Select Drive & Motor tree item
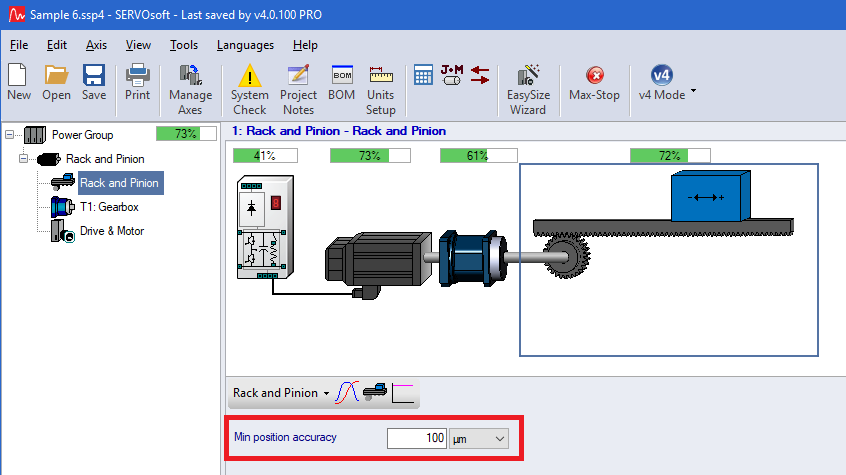Viewport: 846px width, 475px height. [x=111, y=231]
